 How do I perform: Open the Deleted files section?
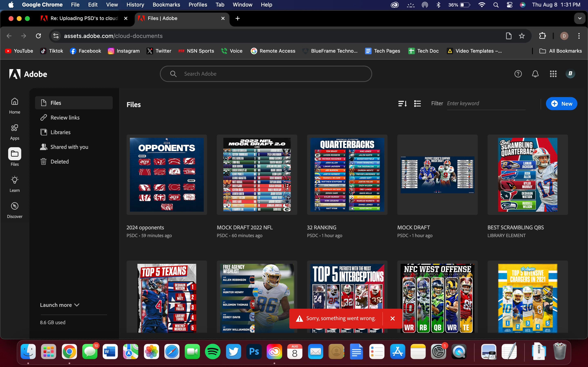pos(60,162)
